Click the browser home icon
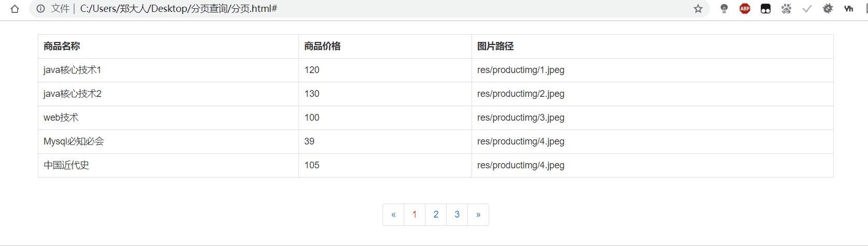The image size is (868, 246). pos(15,9)
